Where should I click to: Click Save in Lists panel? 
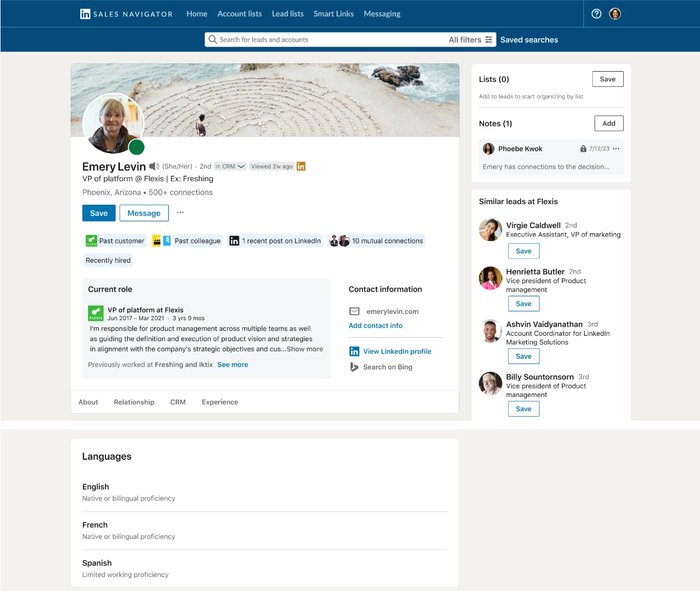coord(607,79)
